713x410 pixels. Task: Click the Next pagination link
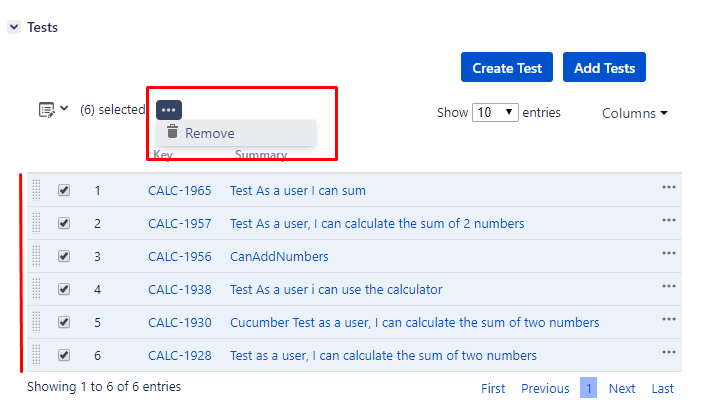(622, 389)
